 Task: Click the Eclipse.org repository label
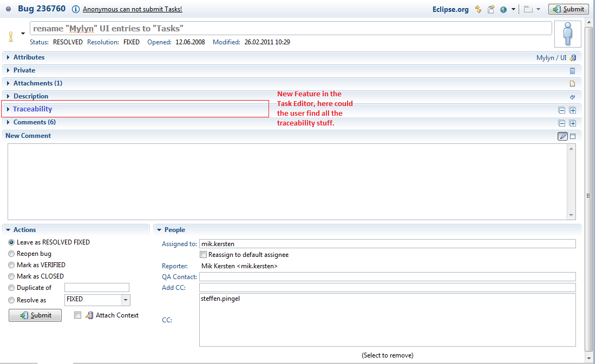click(450, 10)
